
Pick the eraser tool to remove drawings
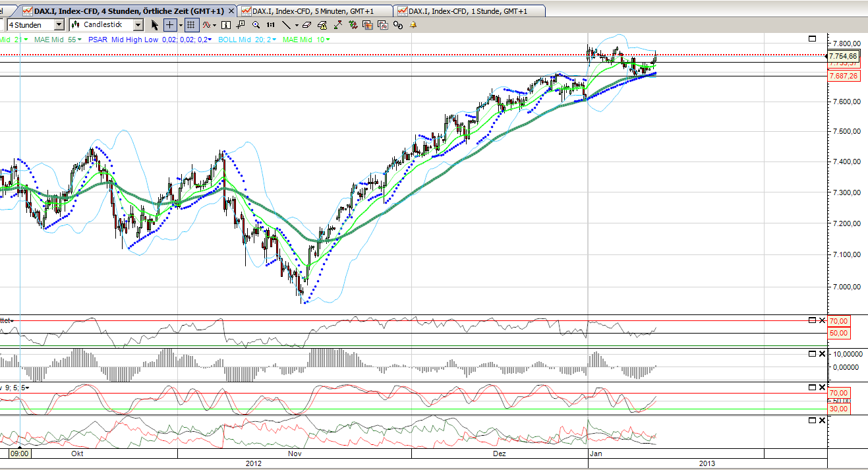[x=306, y=25]
